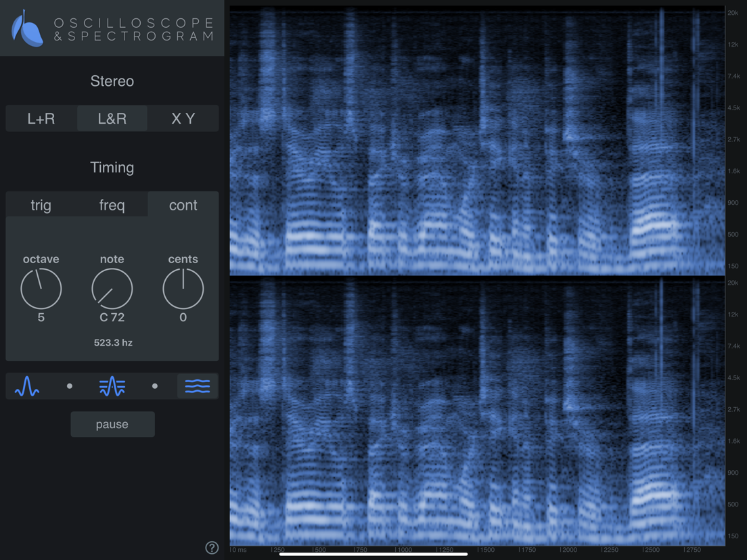
Task: Open help via the question mark icon
Action: 212,548
